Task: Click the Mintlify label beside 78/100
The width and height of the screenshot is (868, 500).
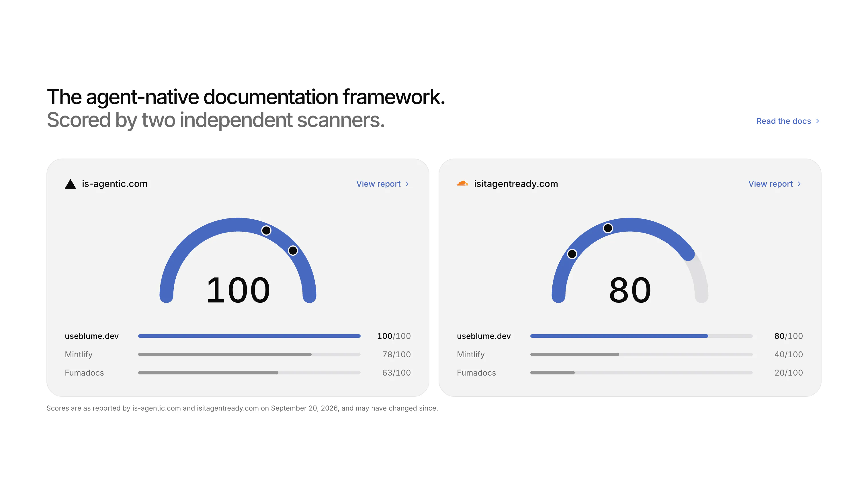Action: point(79,354)
